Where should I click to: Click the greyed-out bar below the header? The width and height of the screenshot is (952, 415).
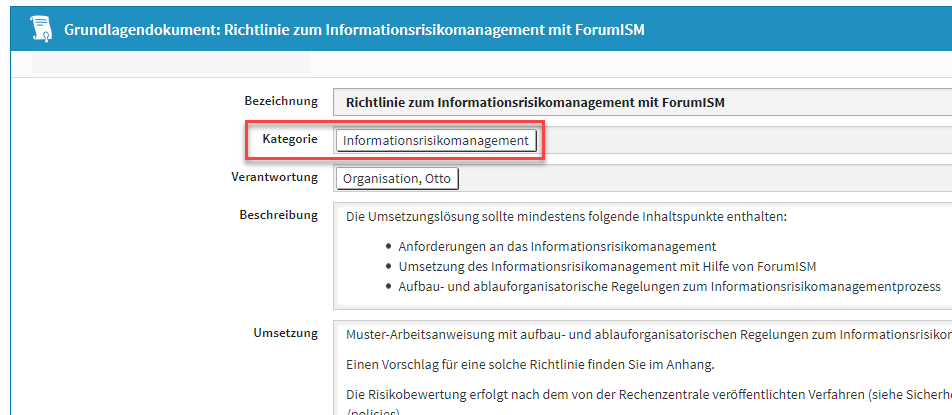coord(171,64)
